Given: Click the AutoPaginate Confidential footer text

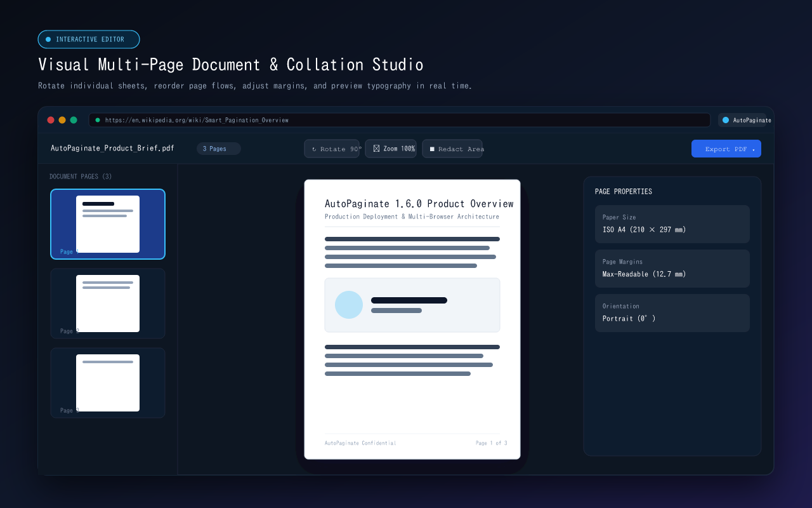Looking at the screenshot, I should click(x=360, y=443).
